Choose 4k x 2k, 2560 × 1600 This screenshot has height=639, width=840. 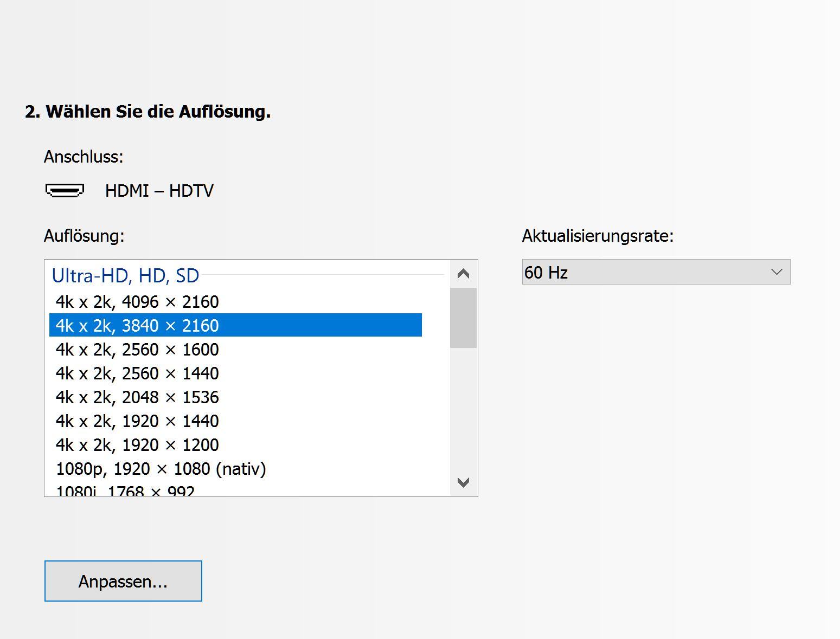137,350
